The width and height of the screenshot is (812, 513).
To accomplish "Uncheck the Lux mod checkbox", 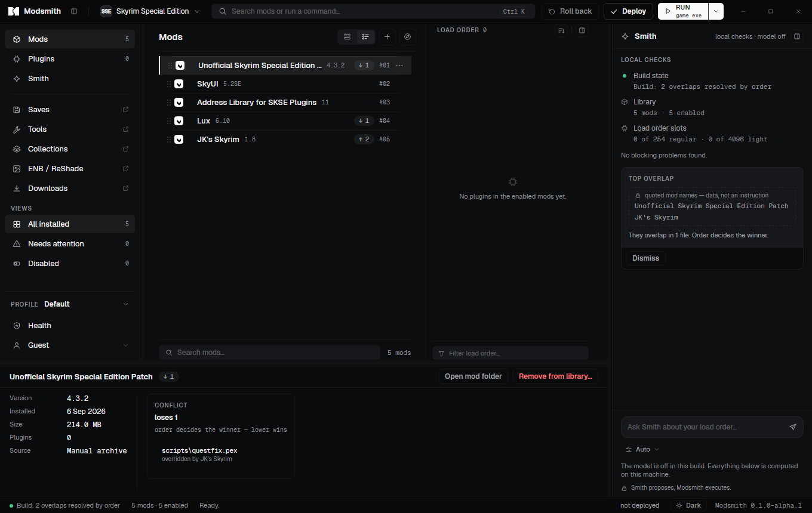I will [179, 121].
